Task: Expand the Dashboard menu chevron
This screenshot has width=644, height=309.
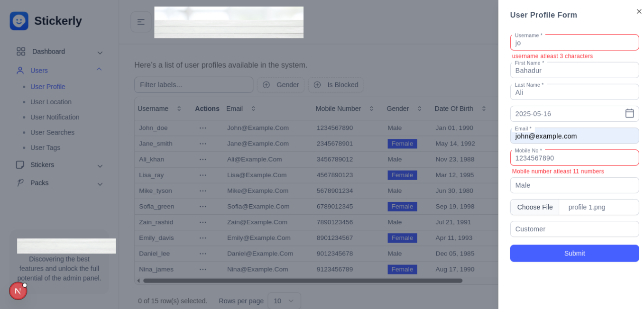Action: (100, 52)
